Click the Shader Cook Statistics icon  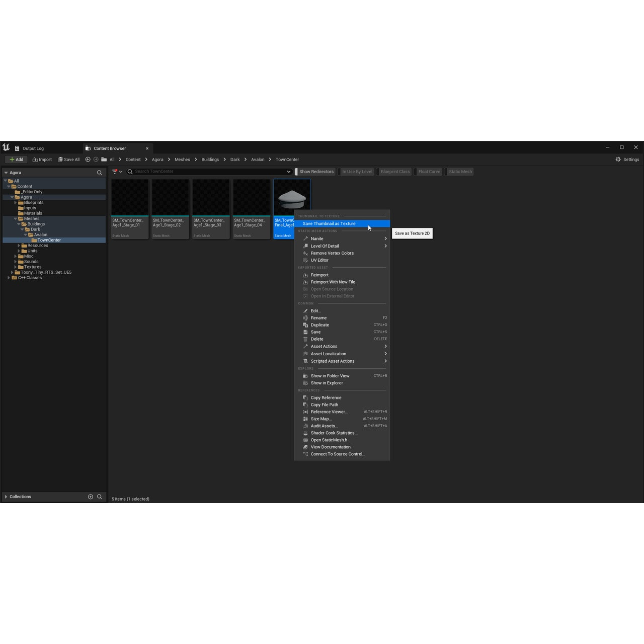pos(305,433)
